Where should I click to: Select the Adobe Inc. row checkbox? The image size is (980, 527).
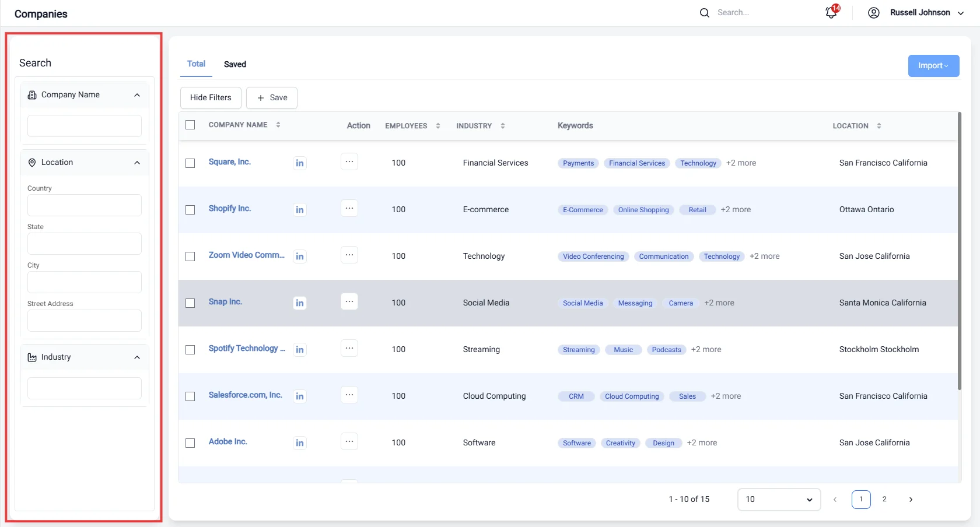pyautogui.click(x=190, y=443)
